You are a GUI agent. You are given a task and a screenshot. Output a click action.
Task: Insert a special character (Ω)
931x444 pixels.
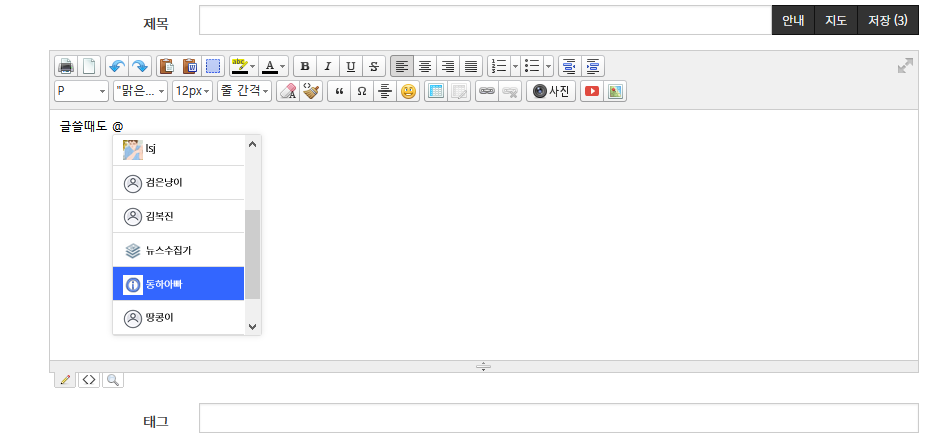(361, 91)
